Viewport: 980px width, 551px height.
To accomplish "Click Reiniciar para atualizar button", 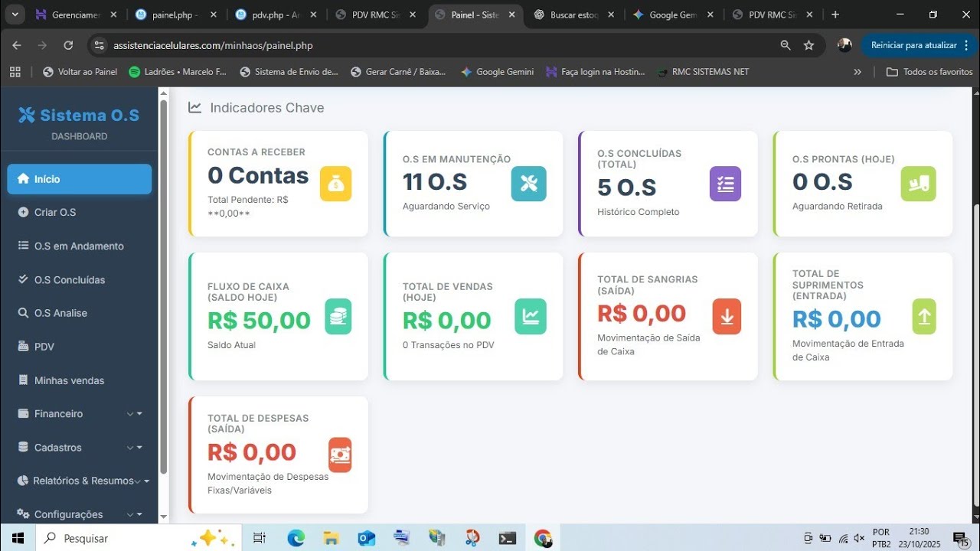I will tap(917, 45).
